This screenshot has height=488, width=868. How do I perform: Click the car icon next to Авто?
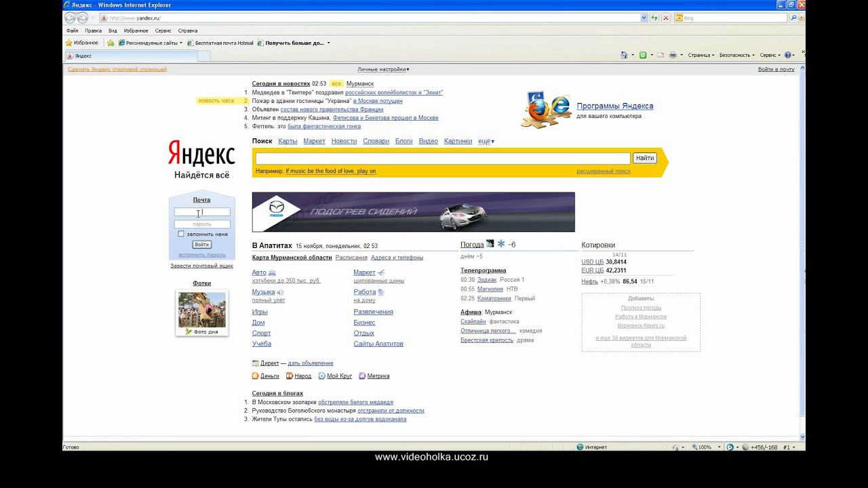272,272
